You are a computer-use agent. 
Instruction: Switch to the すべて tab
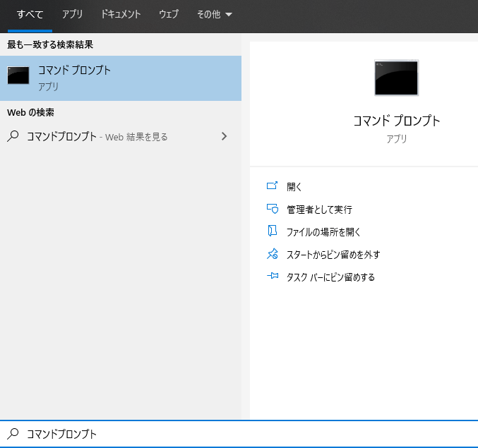30,14
